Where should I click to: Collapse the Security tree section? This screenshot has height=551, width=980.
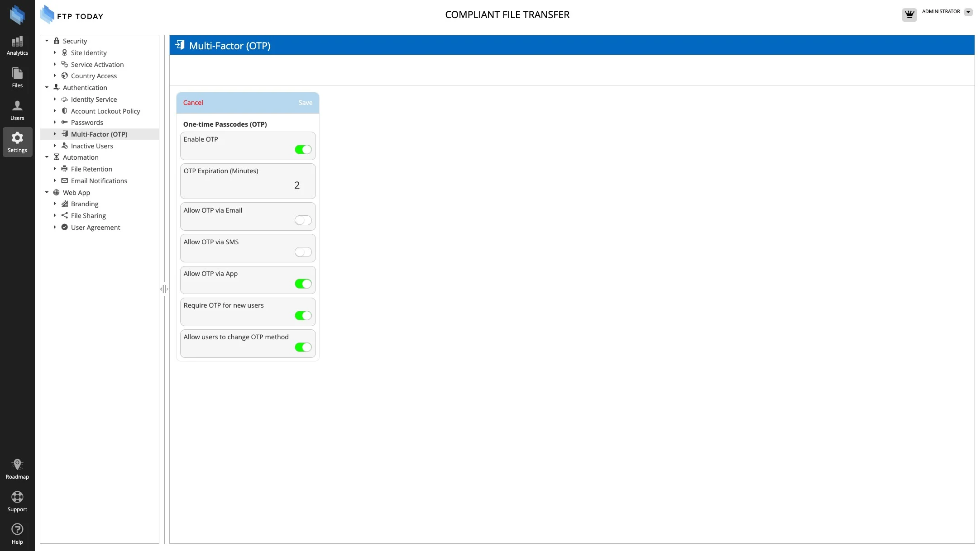coord(47,41)
